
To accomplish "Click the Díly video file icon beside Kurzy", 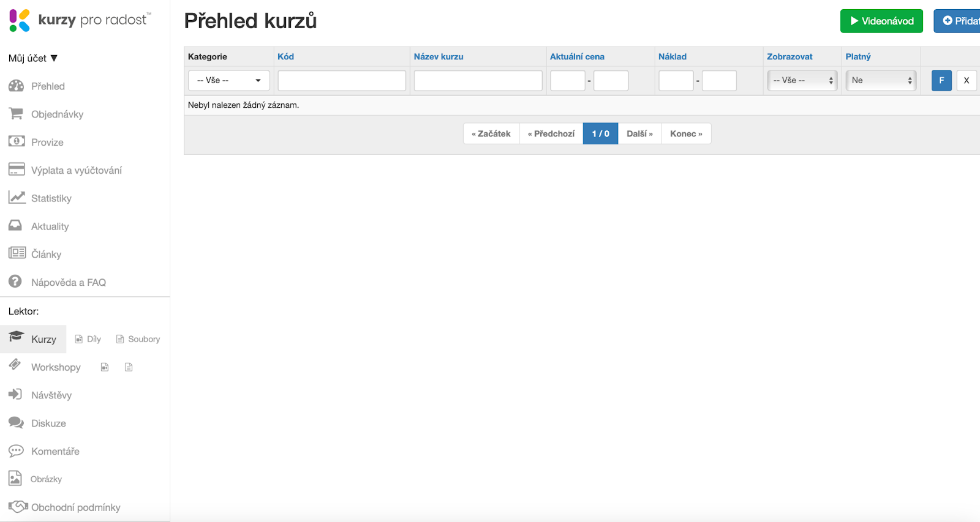I will point(78,339).
